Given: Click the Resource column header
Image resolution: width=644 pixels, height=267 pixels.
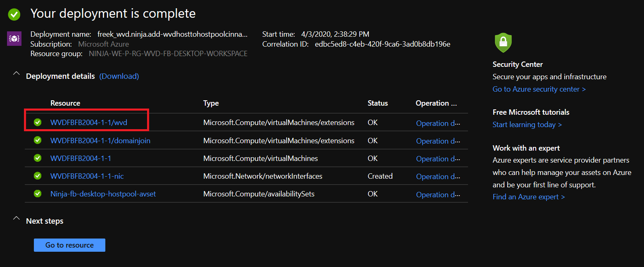Looking at the screenshot, I should [x=65, y=103].
